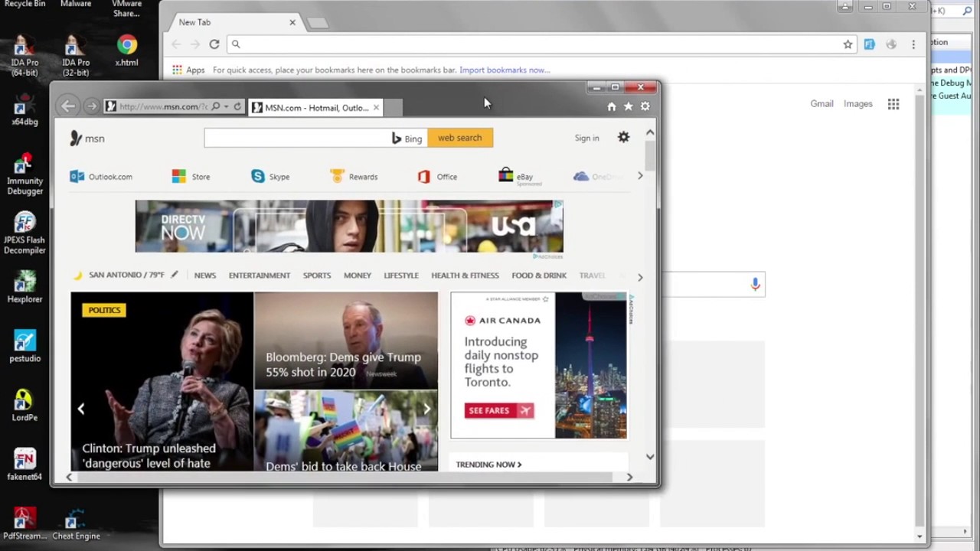The image size is (980, 551).
Task: Open the MONEY category on MSN
Action: coord(358,275)
